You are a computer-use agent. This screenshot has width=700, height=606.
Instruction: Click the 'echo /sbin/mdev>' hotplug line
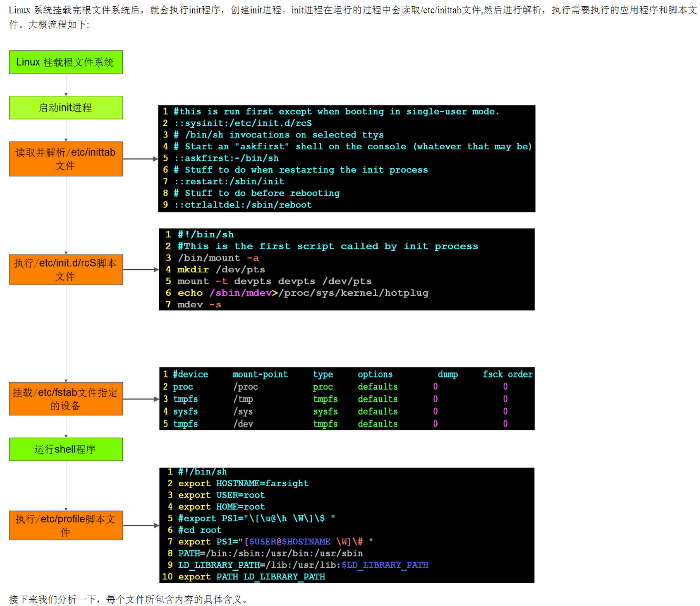point(303,293)
